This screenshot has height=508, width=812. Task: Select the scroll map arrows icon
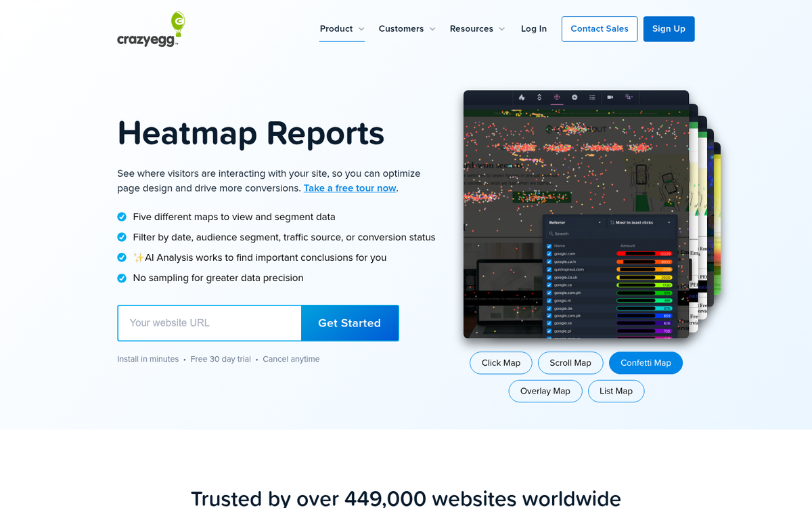coord(539,97)
